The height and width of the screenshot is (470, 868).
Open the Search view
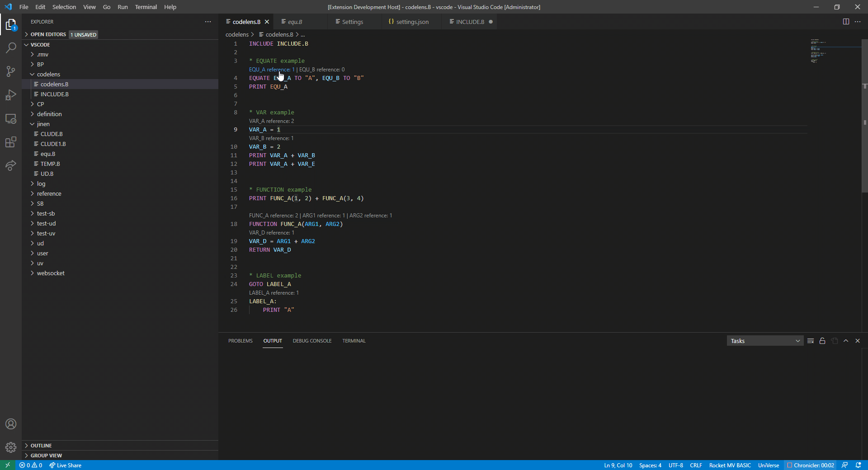pos(10,48)
